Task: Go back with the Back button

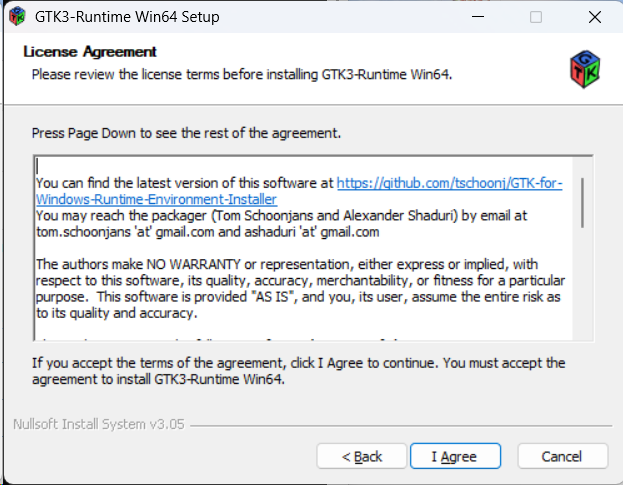Action: pos(362,456)
